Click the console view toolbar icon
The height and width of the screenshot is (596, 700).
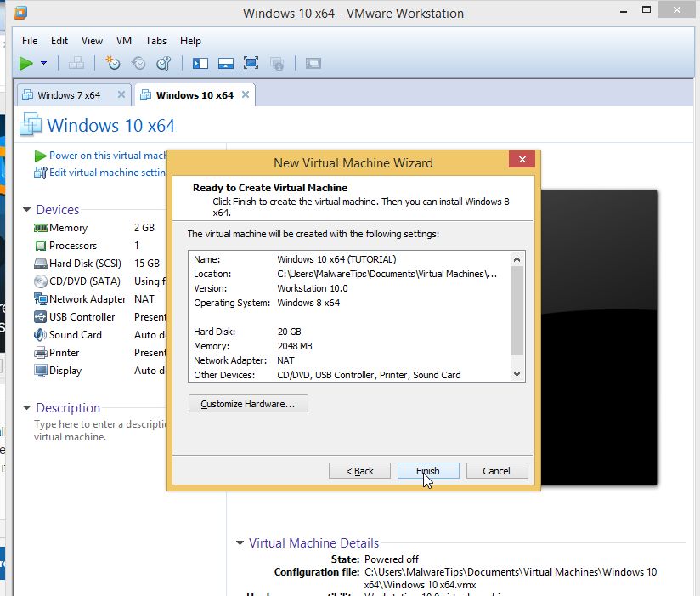tap(313, 64)
